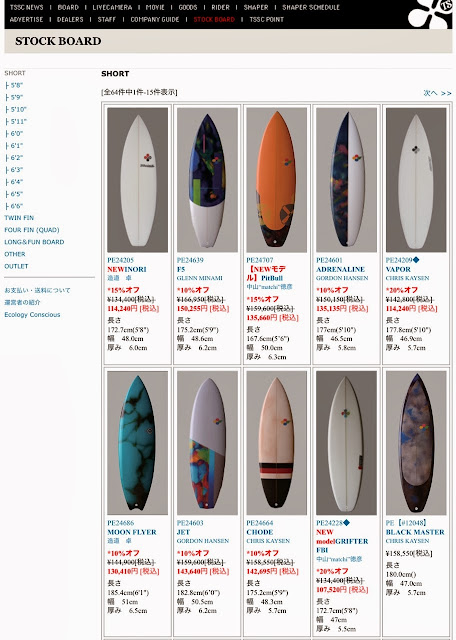Open the OUTLET category link
The width and height of the screenshot is (456, 640).
click(x=16, y=266)
